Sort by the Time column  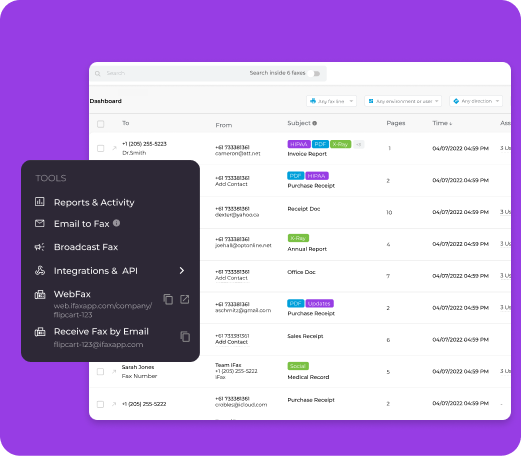(442, 123)
